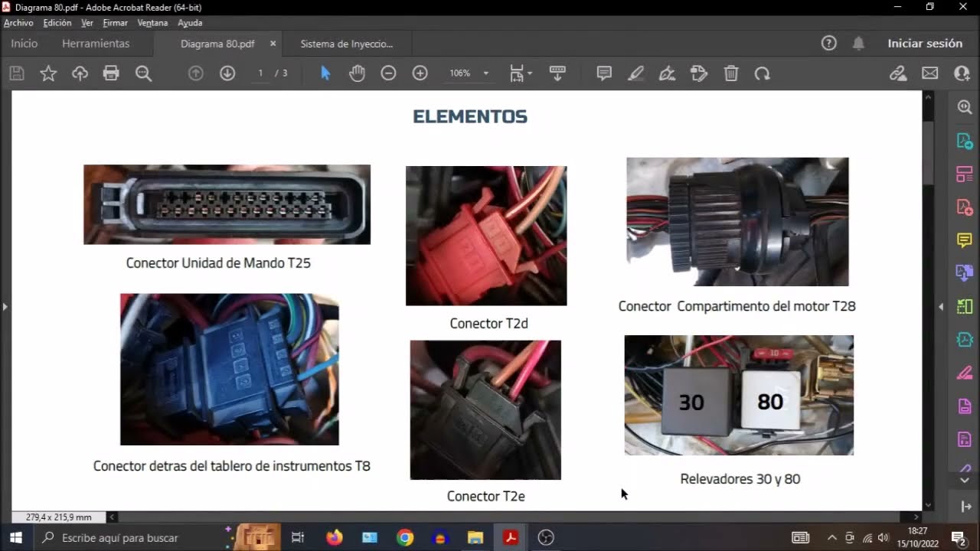Go to the next page
Image resolution: width=980 pixels, height=551 pixels.
coord(227,73)
